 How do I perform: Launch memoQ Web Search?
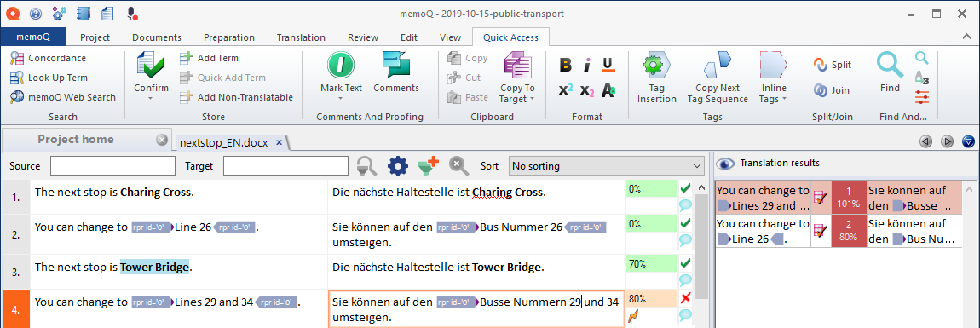point(62,97)
